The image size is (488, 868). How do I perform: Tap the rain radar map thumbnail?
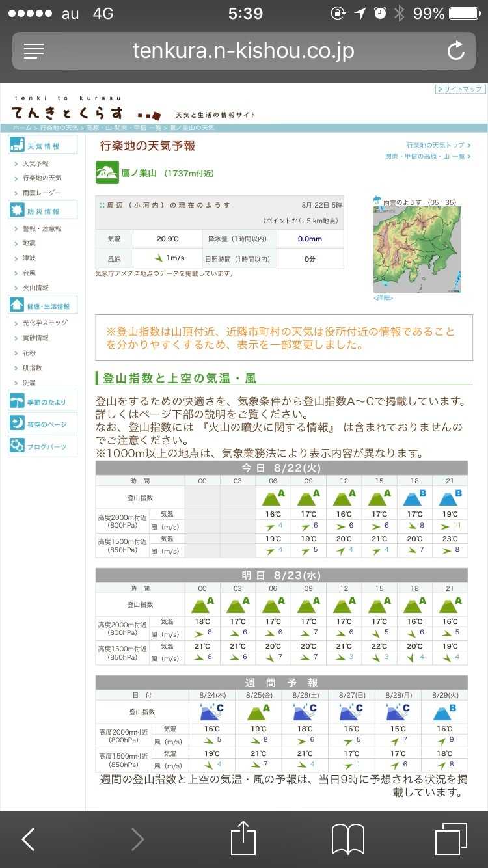(x=416, y=249)
